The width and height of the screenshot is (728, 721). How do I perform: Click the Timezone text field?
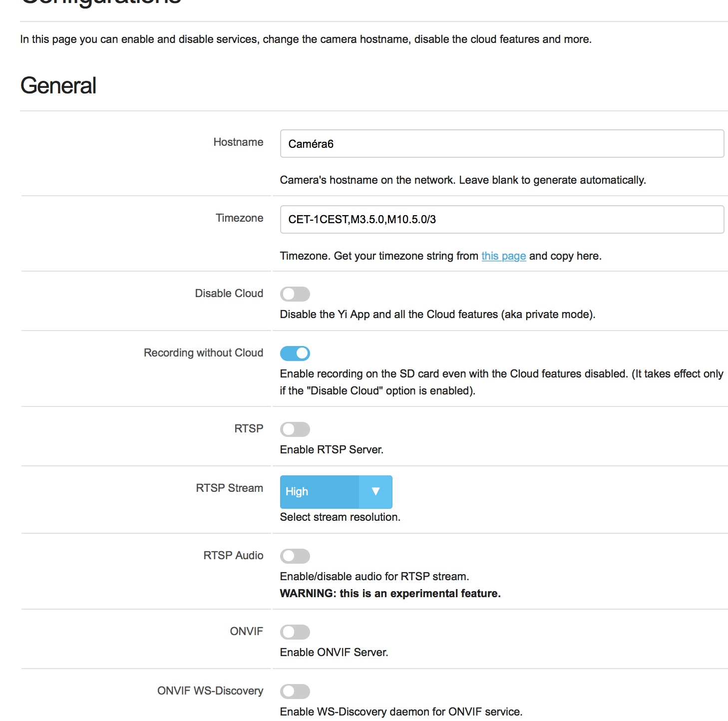tap(502, 220)
